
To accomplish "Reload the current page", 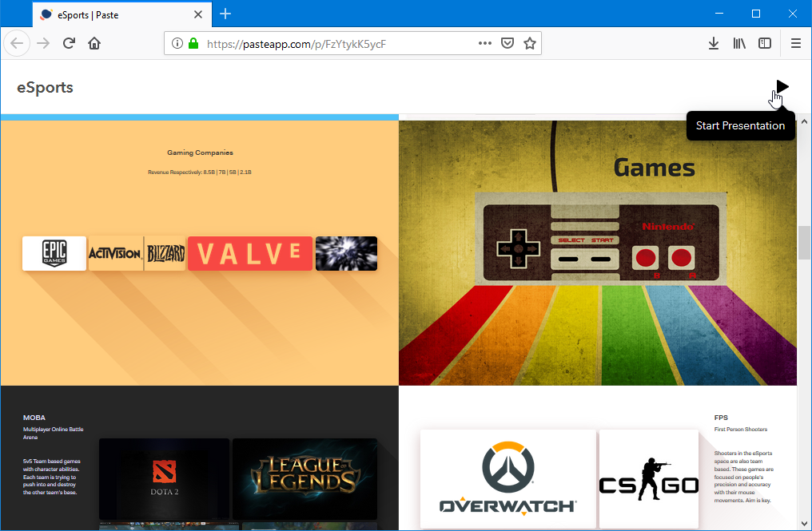I will pos(70,43).
